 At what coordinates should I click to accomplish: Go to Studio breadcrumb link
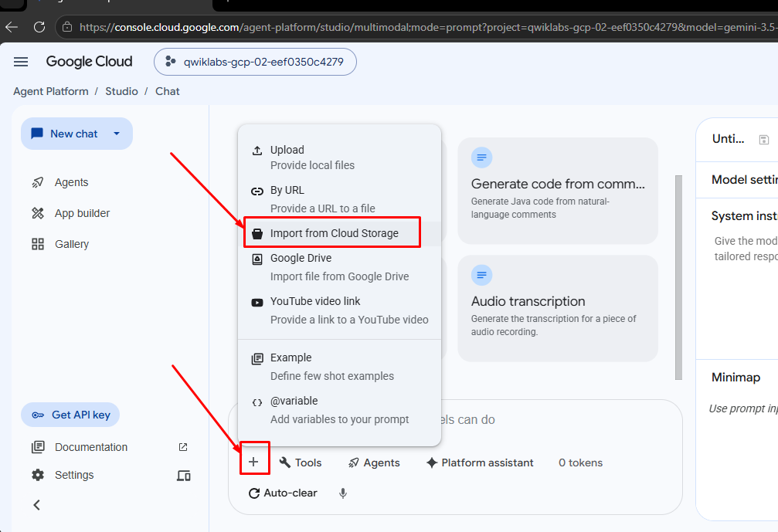pyautogui.click(x=121, y=91)
